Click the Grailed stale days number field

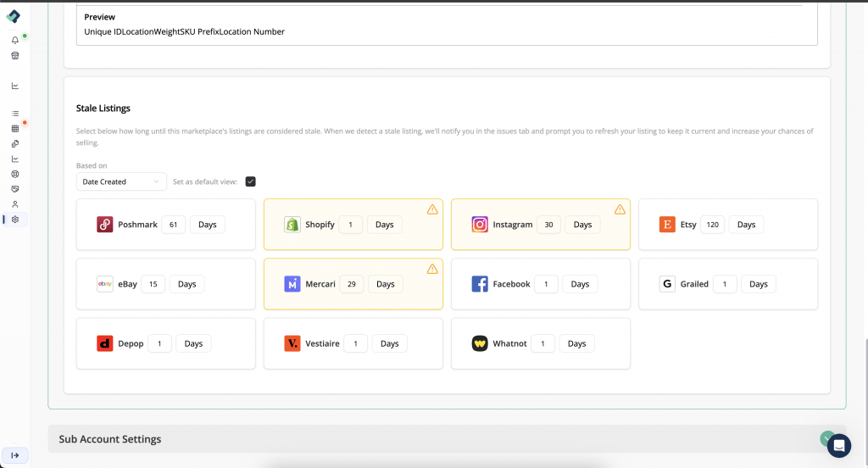click(724, 283)
